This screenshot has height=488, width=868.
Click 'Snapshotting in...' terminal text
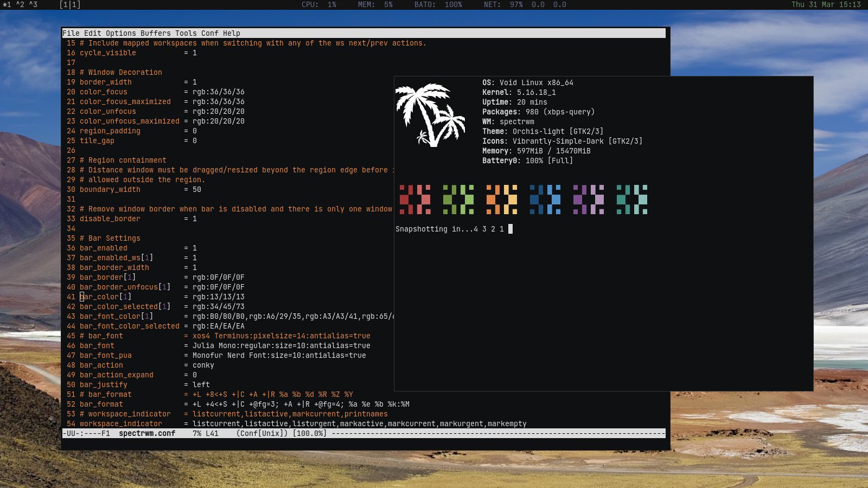[450, 229]
